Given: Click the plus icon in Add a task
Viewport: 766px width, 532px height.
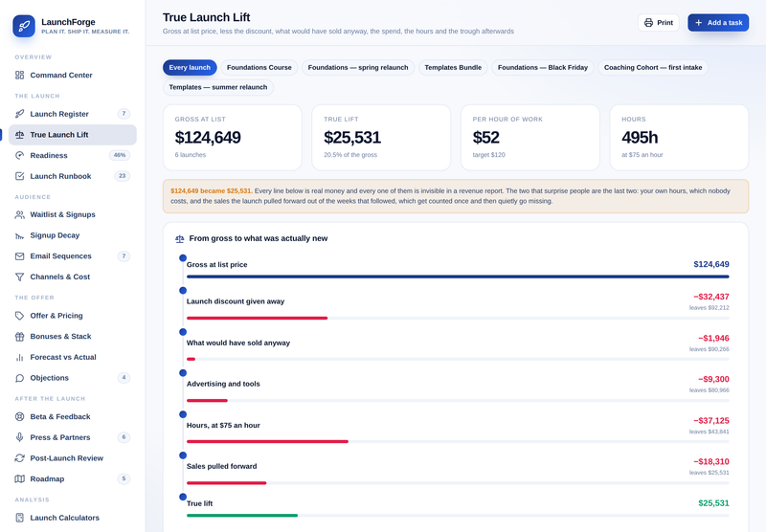Looking at the screenshot, I should (x=699, y=22).
